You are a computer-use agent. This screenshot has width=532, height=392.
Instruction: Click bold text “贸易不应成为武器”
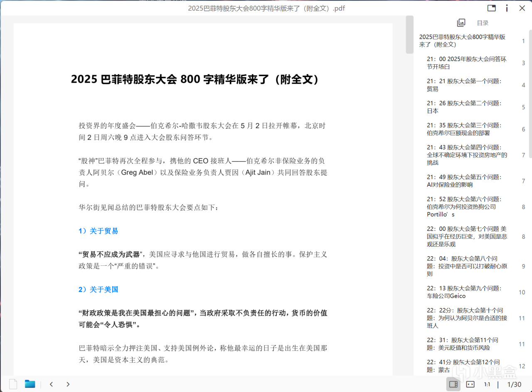point(111,254)
